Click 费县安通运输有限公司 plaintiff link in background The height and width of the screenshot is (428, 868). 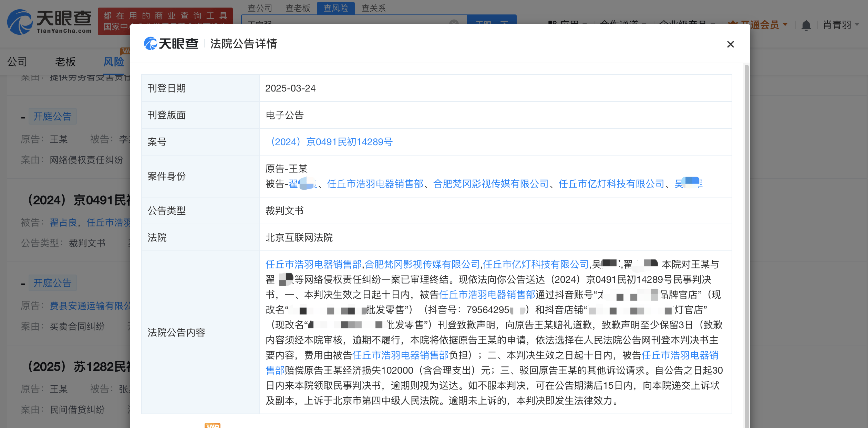pos(90,306)
